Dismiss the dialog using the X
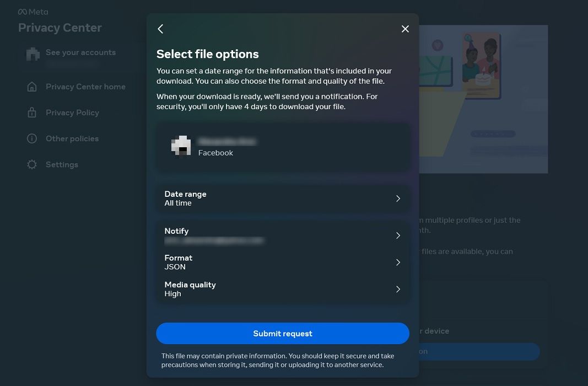The height and width of the screenshot is (386, 588). (405, 29)
